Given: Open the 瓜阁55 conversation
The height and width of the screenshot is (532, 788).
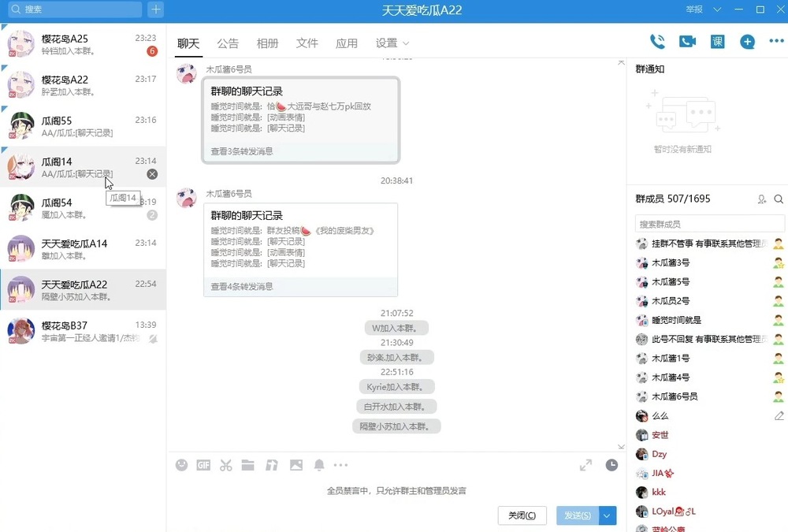Looking at the screenshot, I should 83,126.
